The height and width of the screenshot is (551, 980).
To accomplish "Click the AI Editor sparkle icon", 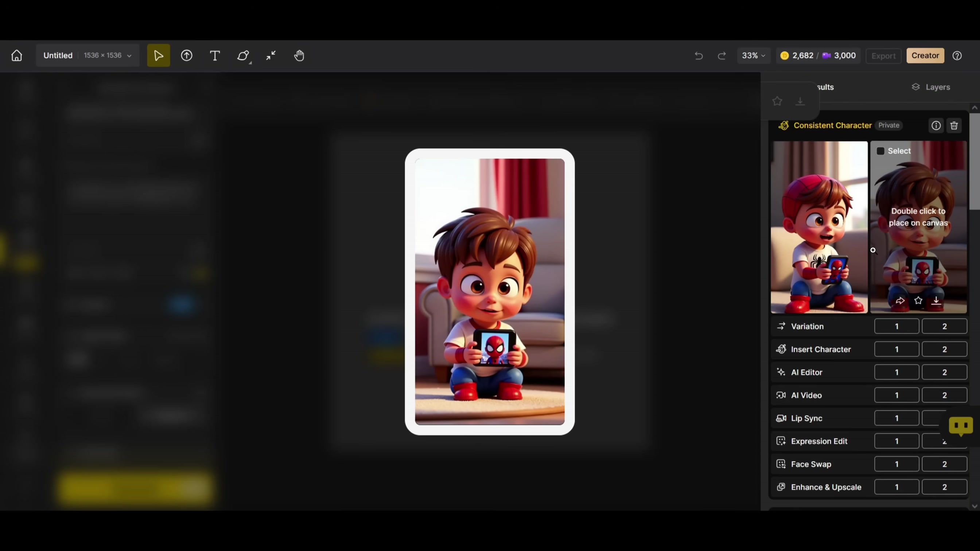I will point(781,372).
